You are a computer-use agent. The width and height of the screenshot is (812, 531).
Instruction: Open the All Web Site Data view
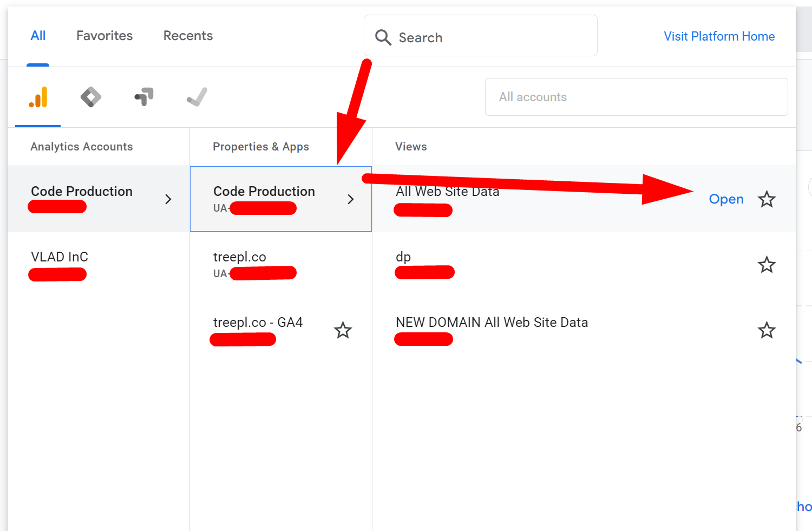point(726,199)
